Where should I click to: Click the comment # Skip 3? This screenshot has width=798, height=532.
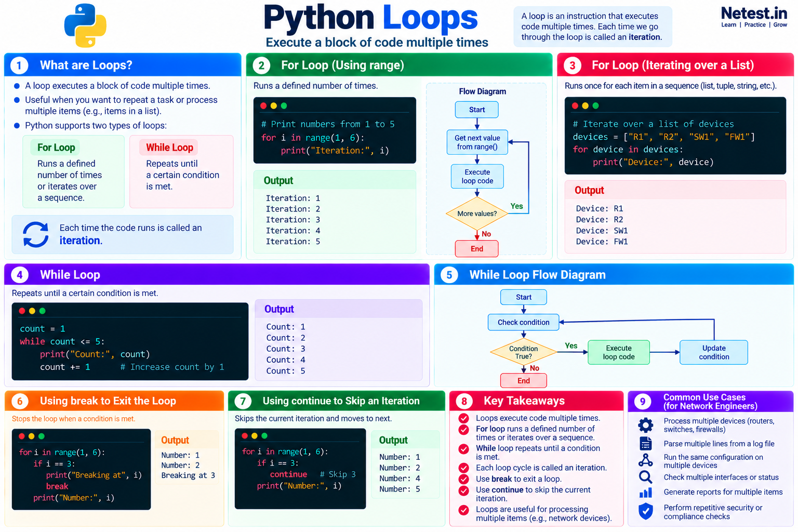point(338,474)
